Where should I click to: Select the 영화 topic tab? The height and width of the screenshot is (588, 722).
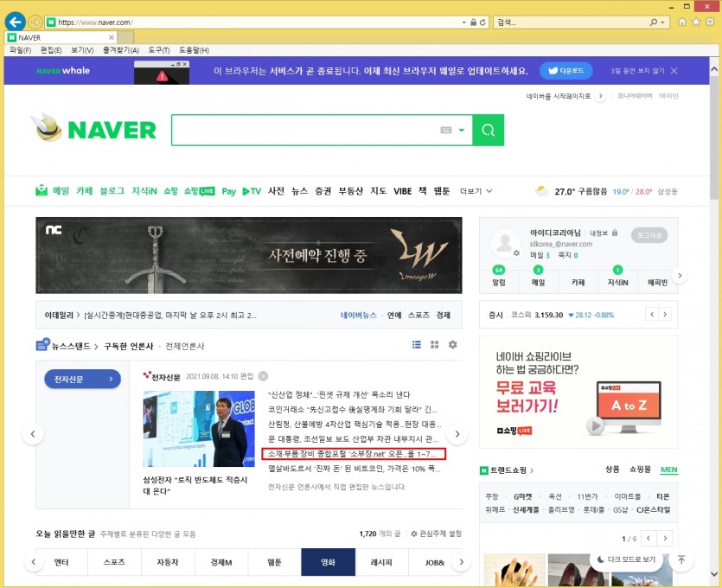[x=328, y=562]
